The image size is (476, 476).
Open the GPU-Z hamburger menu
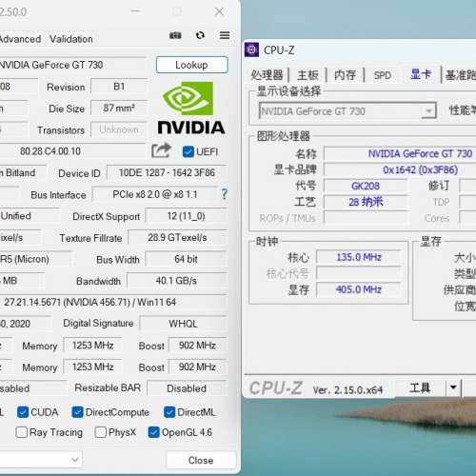[225, 35]
